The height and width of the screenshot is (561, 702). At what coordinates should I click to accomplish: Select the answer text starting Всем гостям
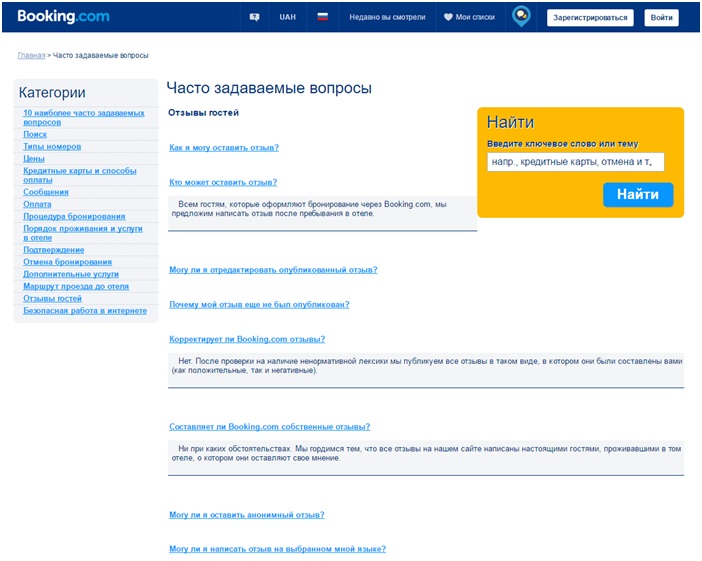[x=309, y=209]
